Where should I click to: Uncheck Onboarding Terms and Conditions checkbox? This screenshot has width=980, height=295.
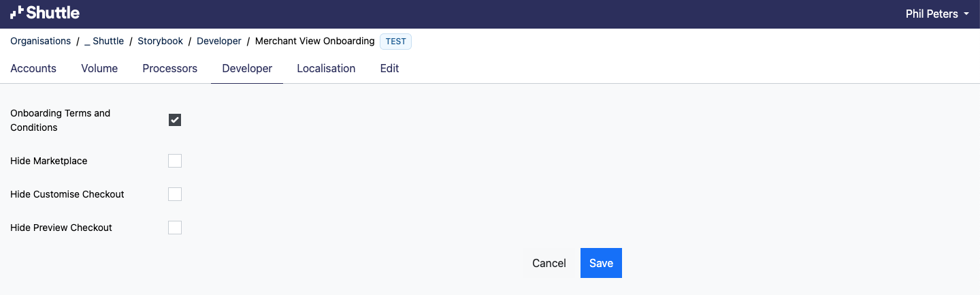pyautogui.click(x=175, y=120)
